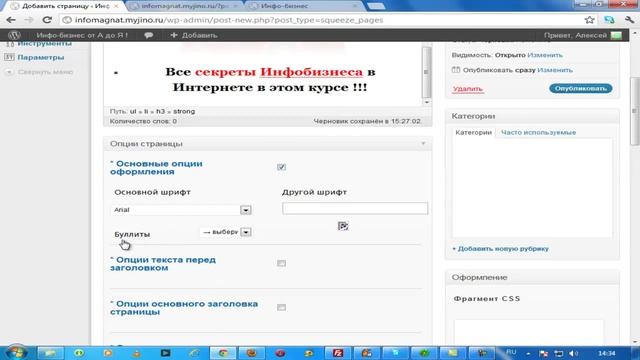The image size is (640, 360).
Task: Show hidden tray icons arrow
Action: point(528,353)
